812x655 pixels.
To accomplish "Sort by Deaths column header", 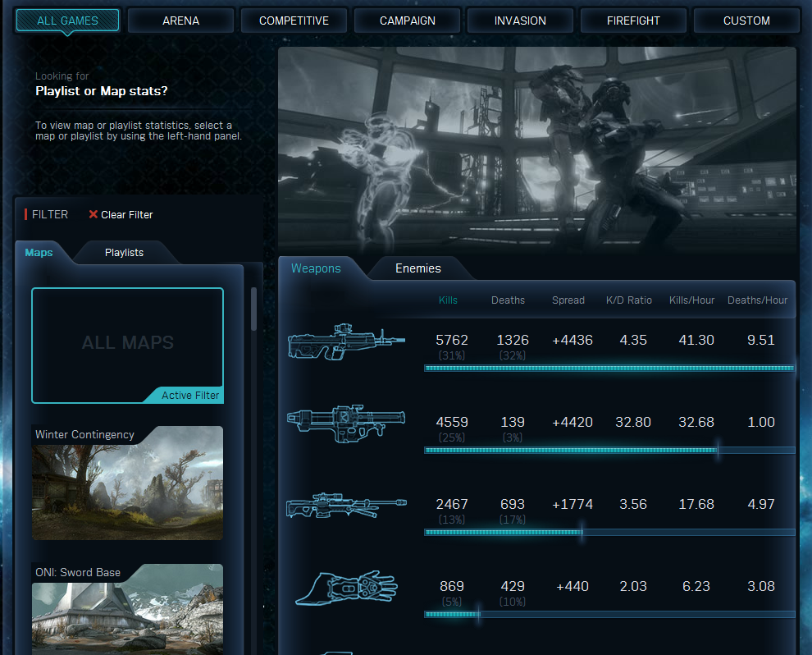I will (x=508, y=300).
